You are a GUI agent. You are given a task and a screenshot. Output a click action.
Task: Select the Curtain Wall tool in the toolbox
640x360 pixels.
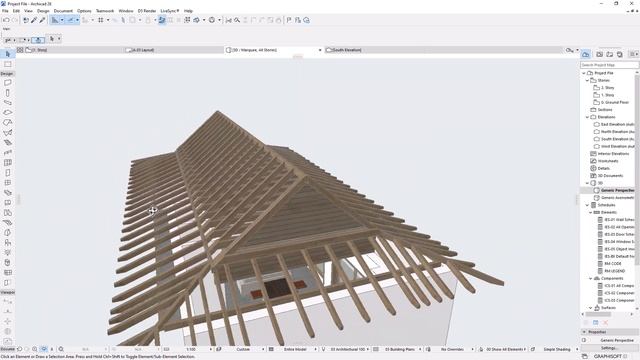coord(7,163)
